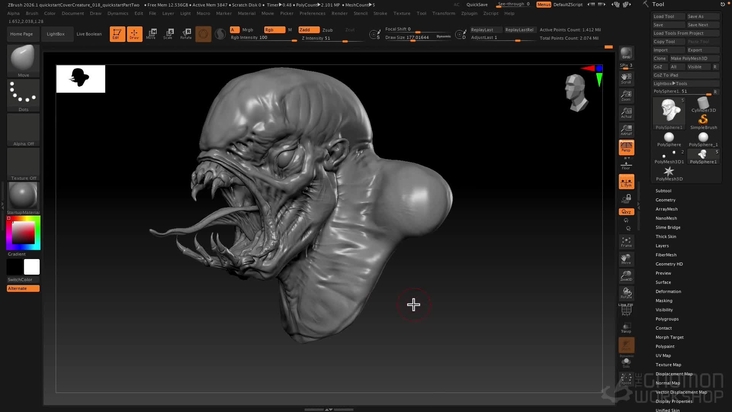
Task: Expand the Polygroups palette section
Action: (x=667, y=319)
